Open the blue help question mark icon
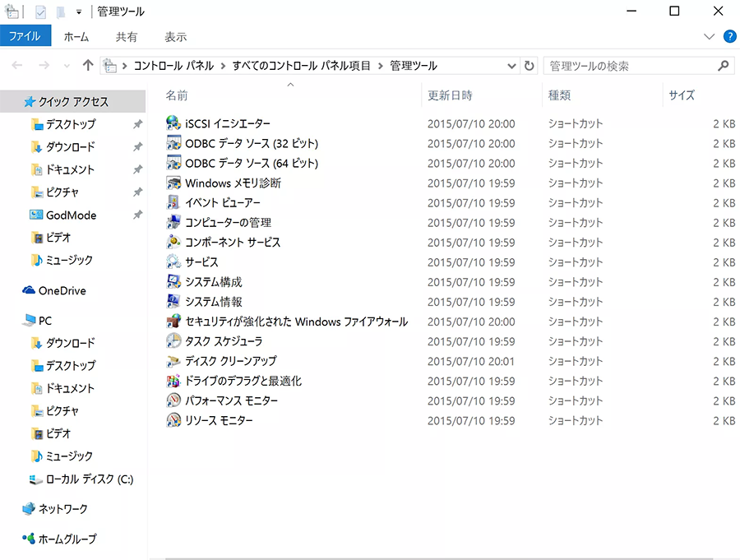The width and height of the screenshot is (740, 560). [x=729, y=36]
